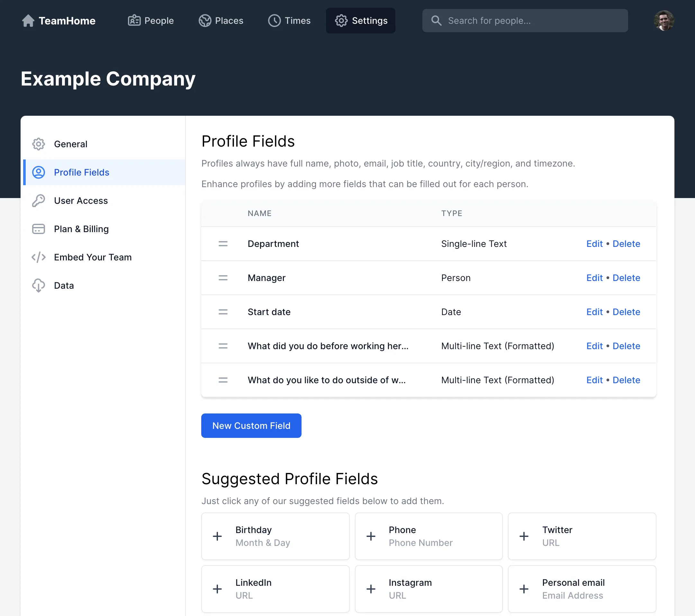
Task: Click the 'Person' type cell in Manager row
Action: point(456,278)
